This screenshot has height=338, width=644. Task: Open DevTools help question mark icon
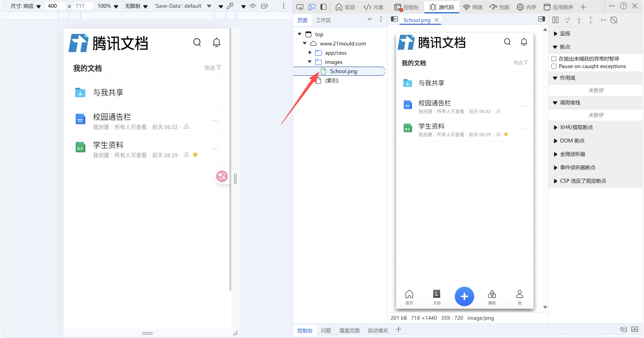623,6
